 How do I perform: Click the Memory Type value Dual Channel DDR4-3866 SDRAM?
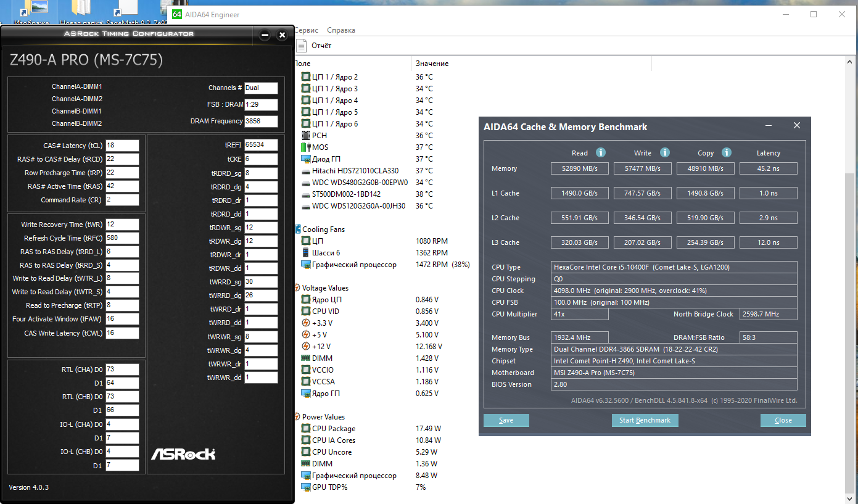click(x=674, y=349)
